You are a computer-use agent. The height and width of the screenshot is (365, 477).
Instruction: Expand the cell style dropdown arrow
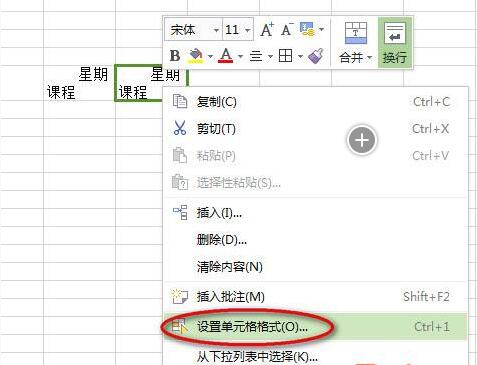pos(321,29)
